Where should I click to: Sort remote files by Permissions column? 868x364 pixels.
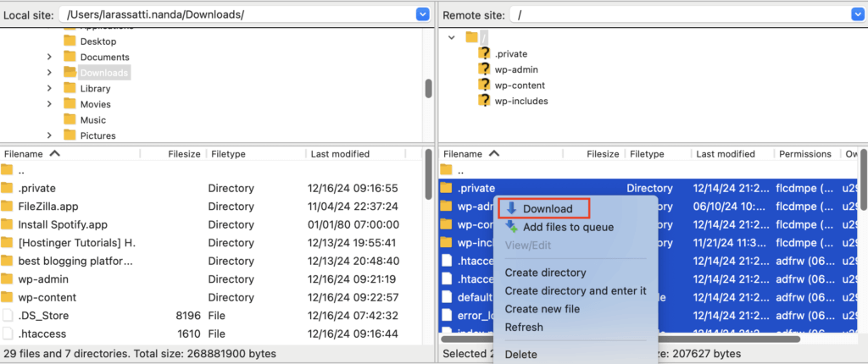(805, 154)
